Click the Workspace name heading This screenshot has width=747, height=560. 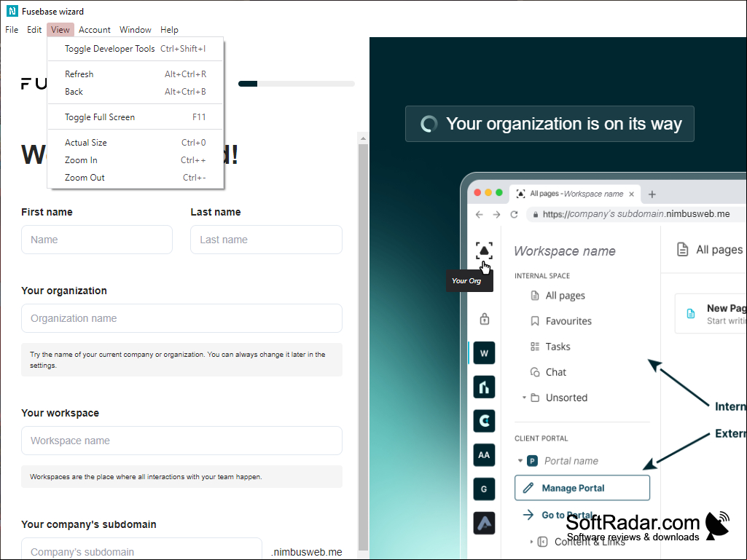(x=565, y=251)
